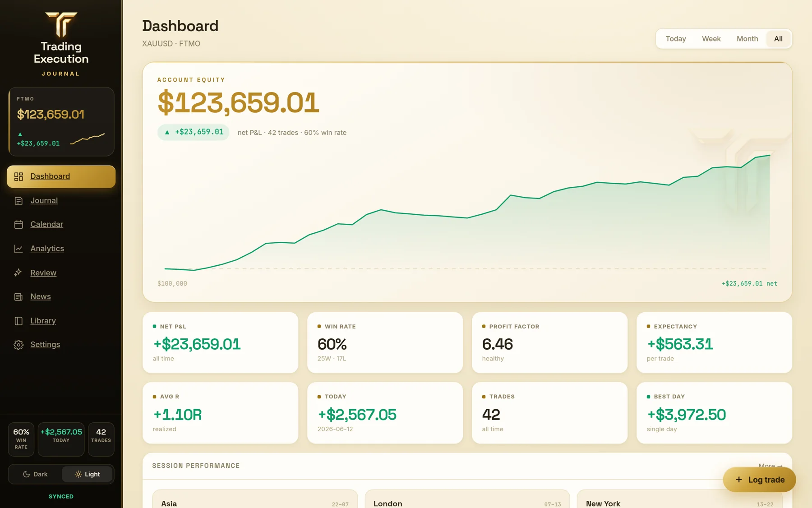Click the Log trade button
The image size is (812, 508).
[x=760, y=480]
